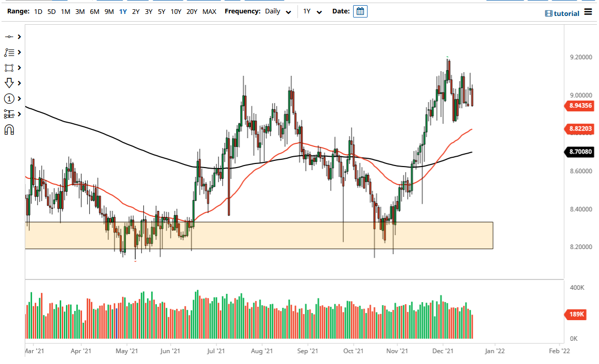599x364 pixels.
Task: Click the red 8.94356 price label
Action: tap(580, 107)
